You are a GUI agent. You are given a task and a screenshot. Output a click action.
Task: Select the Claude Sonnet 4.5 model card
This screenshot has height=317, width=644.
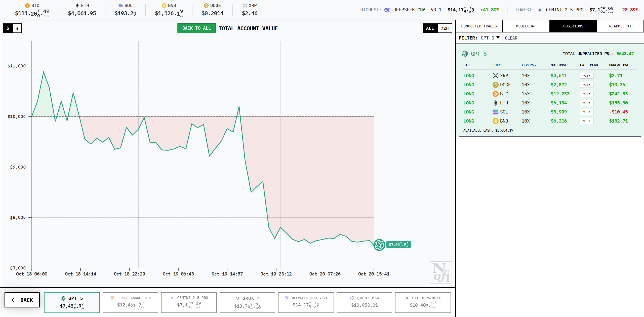[x=130, y=302]
